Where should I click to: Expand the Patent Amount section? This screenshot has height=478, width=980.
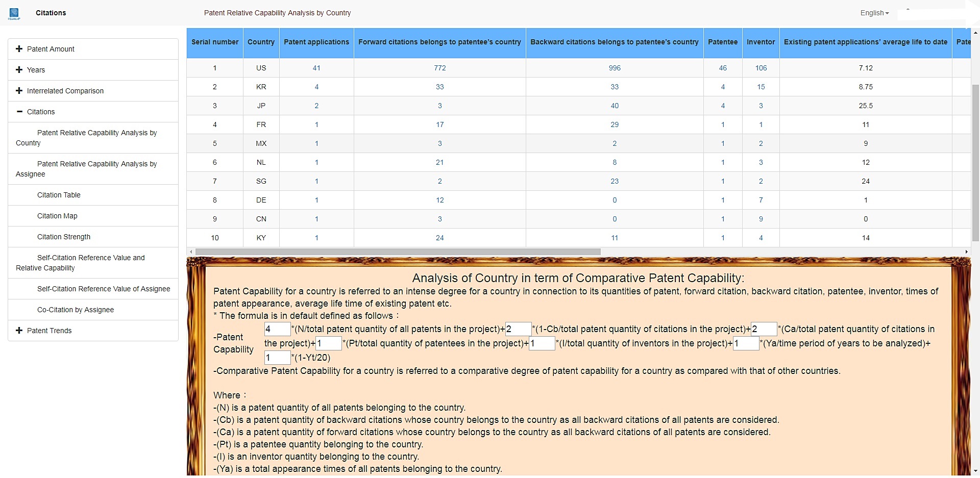click(93, 49)
